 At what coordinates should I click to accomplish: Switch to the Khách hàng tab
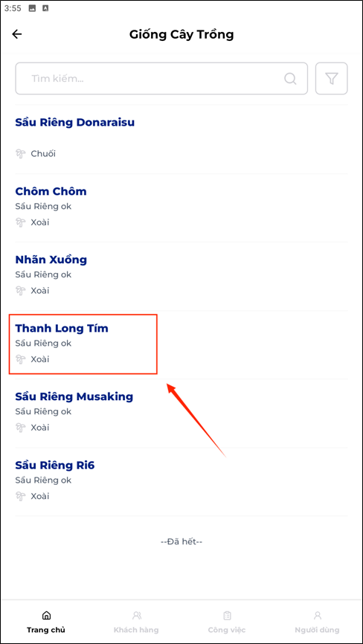pyautogui.click(x=136, y=622)
